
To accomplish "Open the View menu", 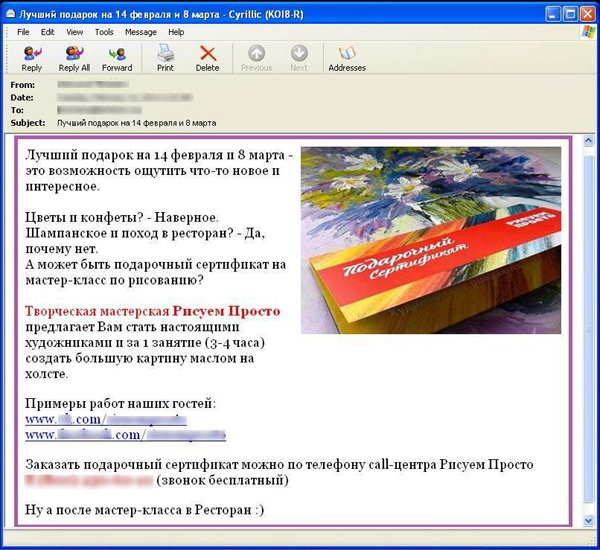I will pyautogui.click(x=74, y=32).
